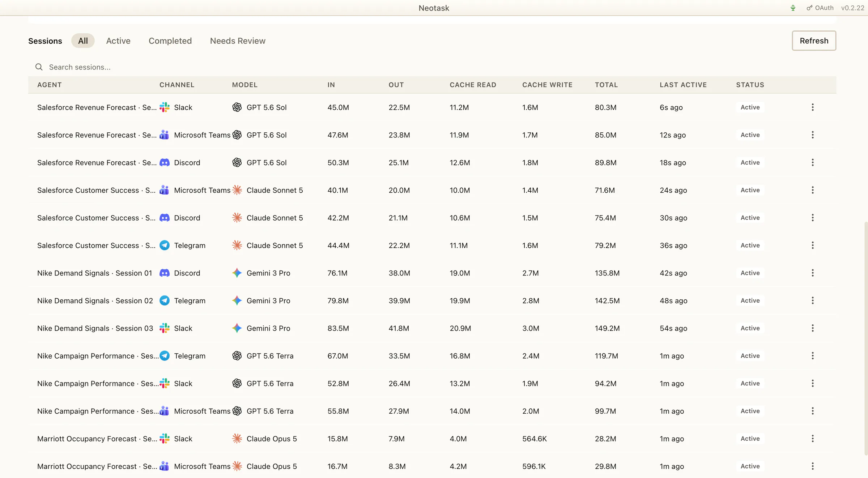The height and width of the screenshot is (478, 868).
Task: Click the 52.8M input tokens value
Action: click(x=338, y=384)
